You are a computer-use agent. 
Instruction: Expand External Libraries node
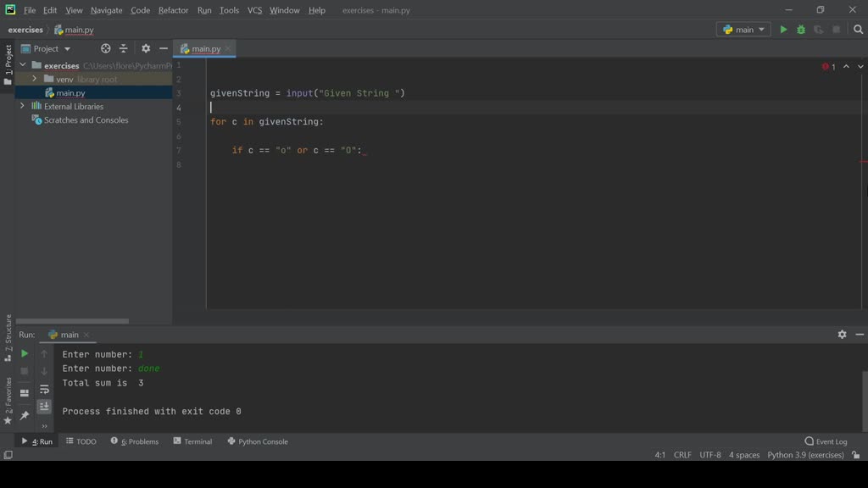22,106
